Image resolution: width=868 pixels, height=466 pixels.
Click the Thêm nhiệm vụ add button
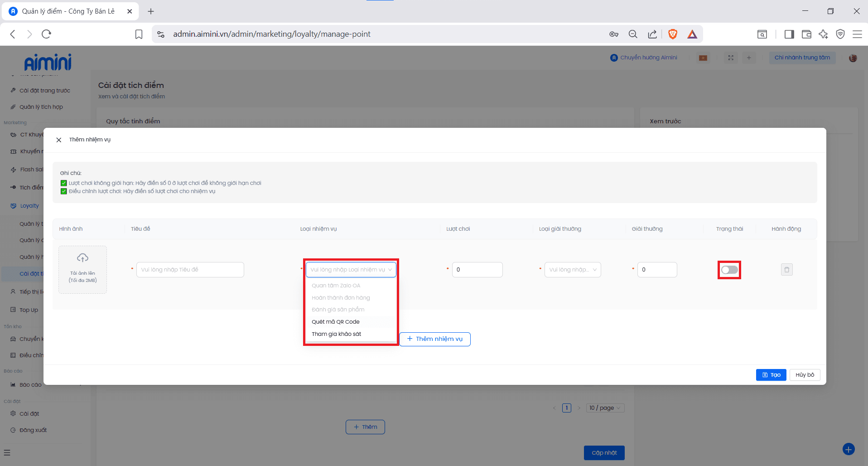tap(435, 339)
